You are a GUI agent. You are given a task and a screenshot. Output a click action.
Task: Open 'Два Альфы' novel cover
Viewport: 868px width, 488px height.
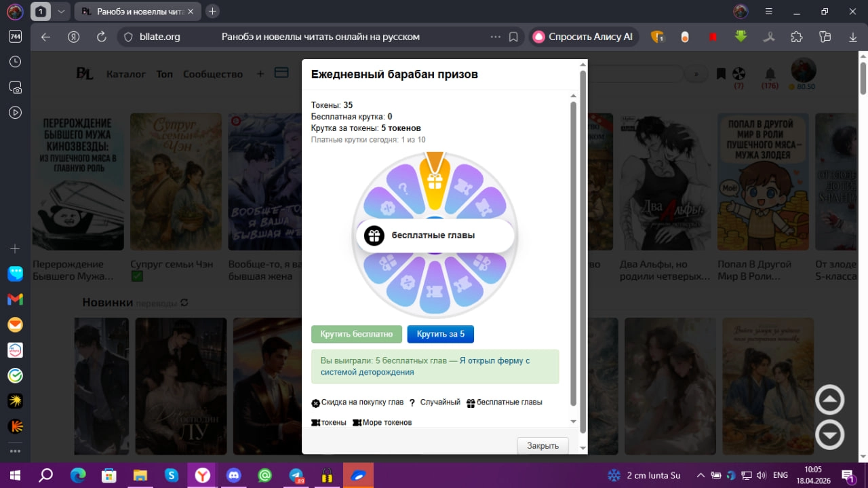coord(665,181)
